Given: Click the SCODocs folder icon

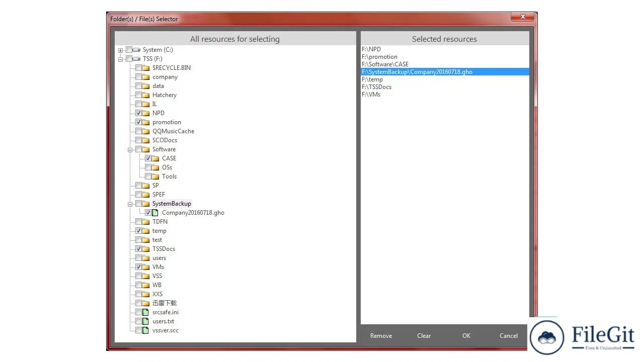Looking at the screenshot, I should (146, 140).
